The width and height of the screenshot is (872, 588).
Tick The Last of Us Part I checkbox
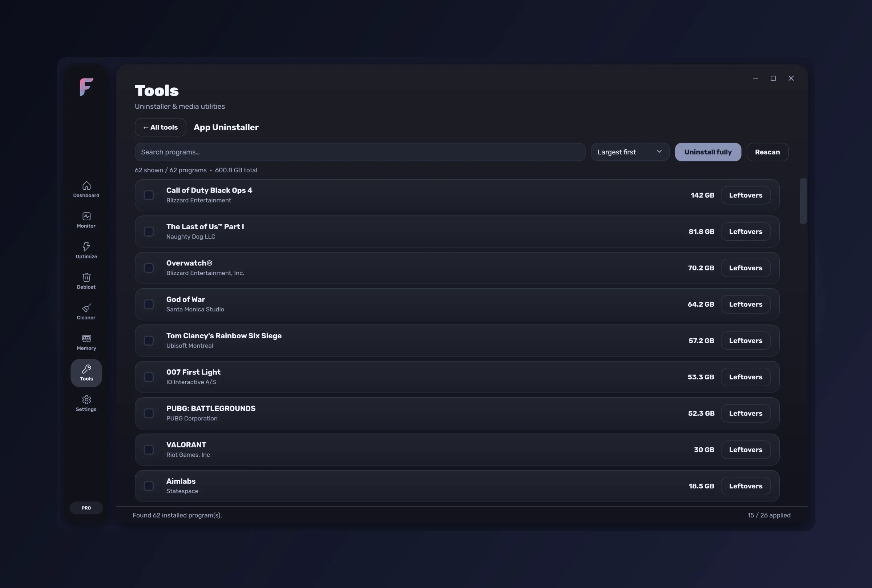point(149,231)
